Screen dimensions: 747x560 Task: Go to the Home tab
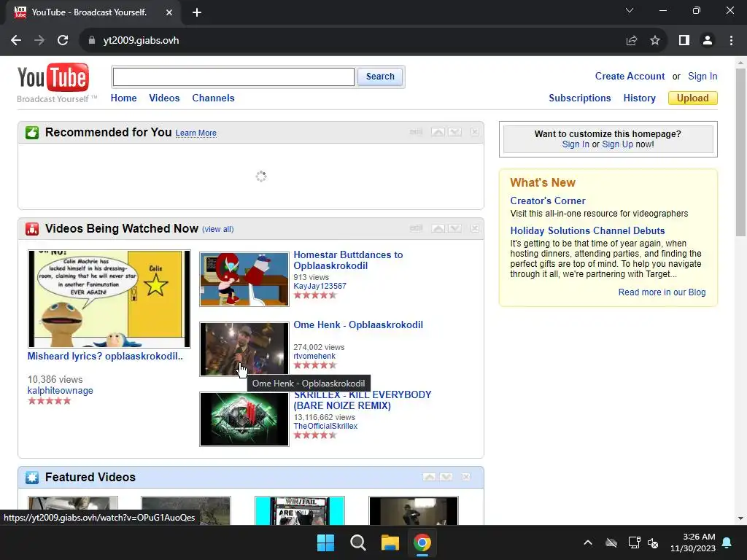(124, 98)
